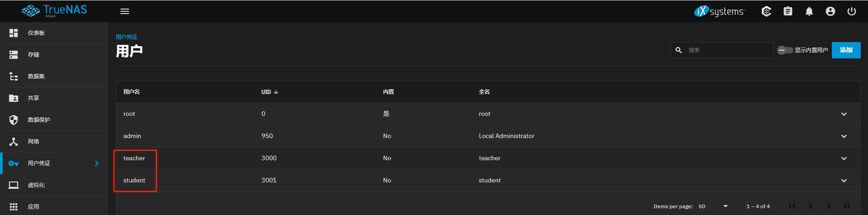Click the user search input field
Viewport: 868px width, 215px height.
tap(728, 50)
